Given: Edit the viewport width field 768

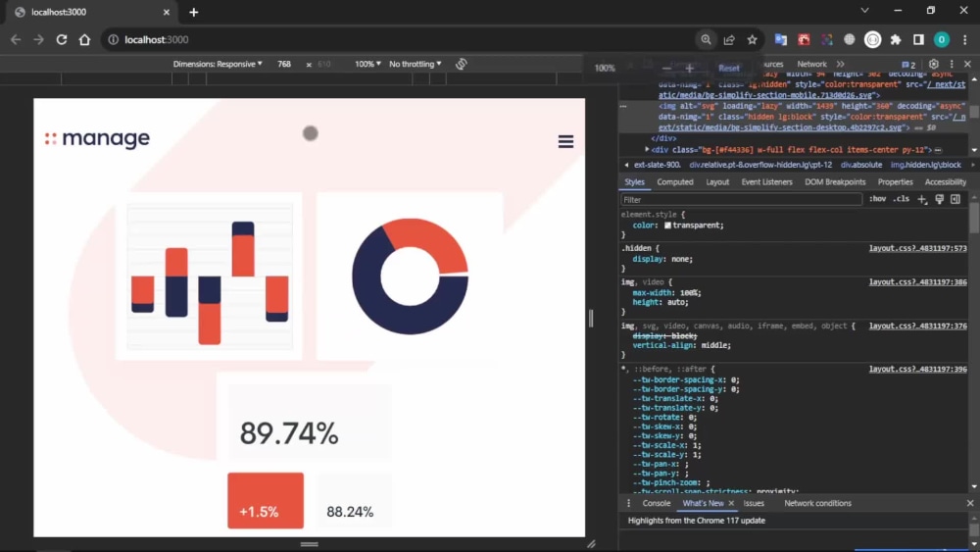Looking at the screenshot, I should point(284,64).
